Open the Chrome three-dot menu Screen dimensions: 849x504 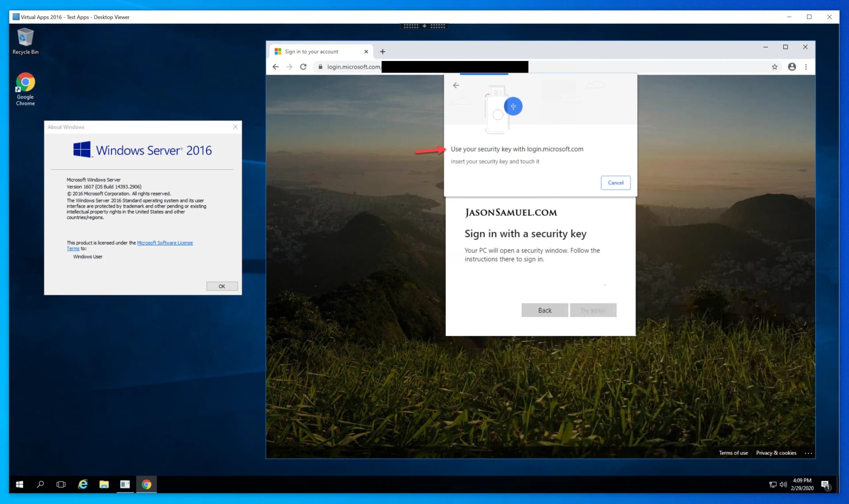806,67
